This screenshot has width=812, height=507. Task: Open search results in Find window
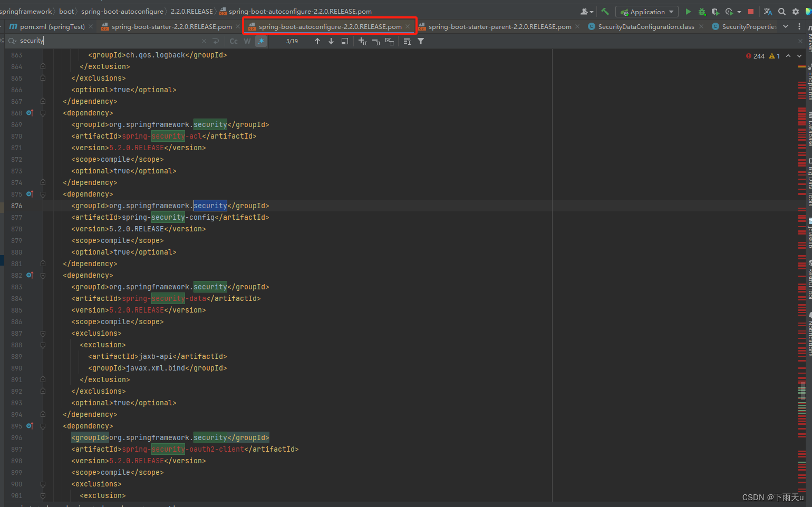(x=345, y=41)
